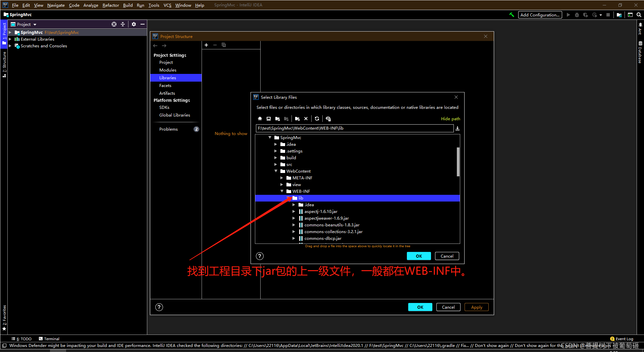The height and width of the screenshot is (352, 644).
Task: Open the VCS menu
Action: [167, 5]
